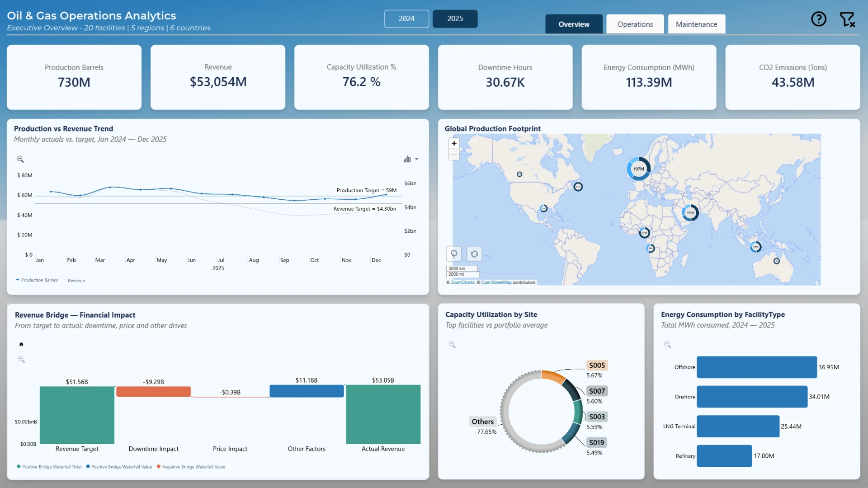Clear all filters with funnel icon
This screenshot has height=488, width=868.
point(847,19)
